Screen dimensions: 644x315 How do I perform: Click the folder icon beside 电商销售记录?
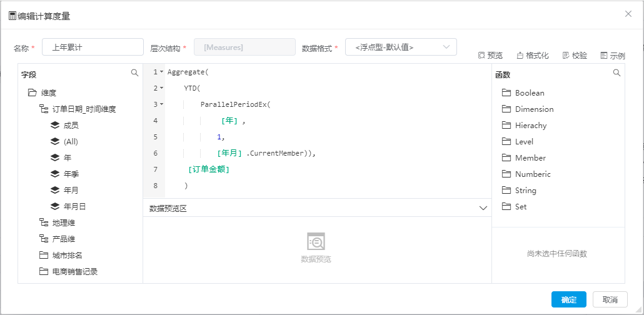[x=44, y=271]
